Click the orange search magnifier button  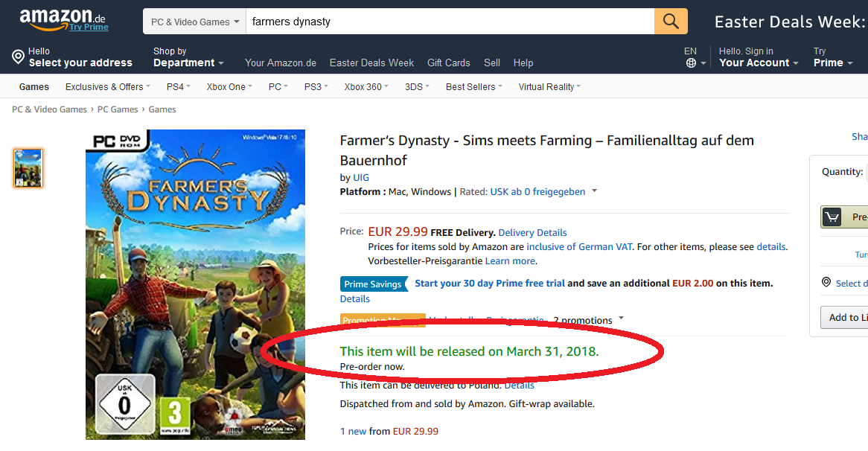pyautogui.click(x=671, y=21)
